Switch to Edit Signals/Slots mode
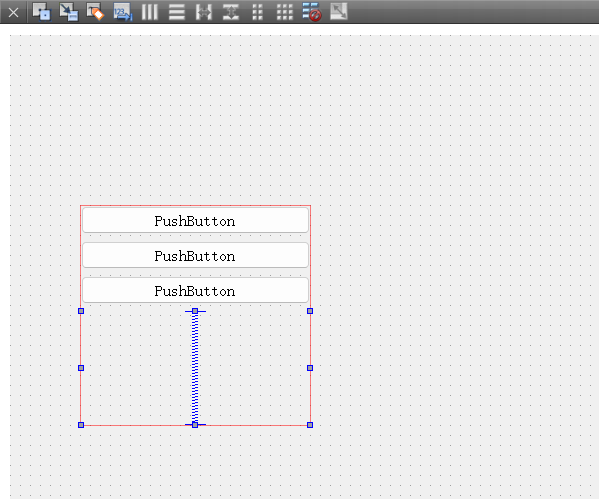This screenshot has height=499, width=599. pyautogui.click(x=69, y=12)
